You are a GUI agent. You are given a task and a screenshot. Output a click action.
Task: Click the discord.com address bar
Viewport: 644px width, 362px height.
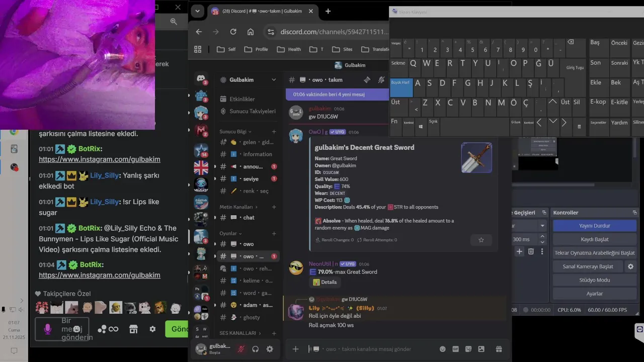334,32
